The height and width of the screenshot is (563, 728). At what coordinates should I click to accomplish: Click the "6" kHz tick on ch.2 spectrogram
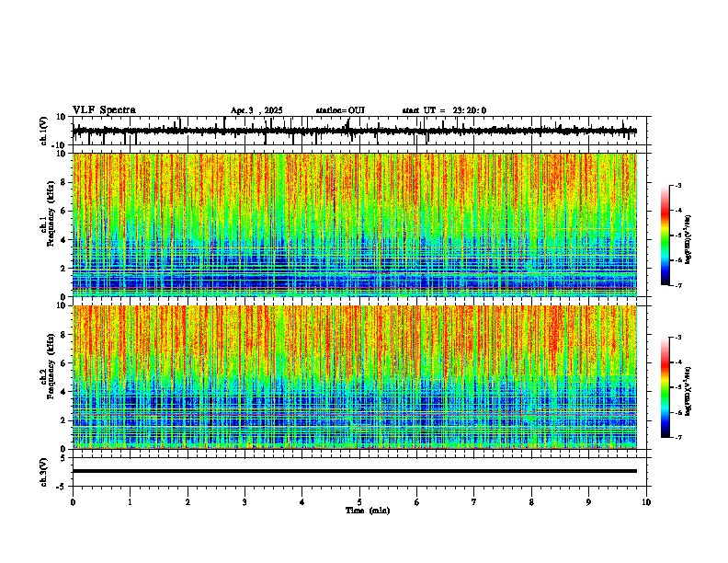click(63, 362)
